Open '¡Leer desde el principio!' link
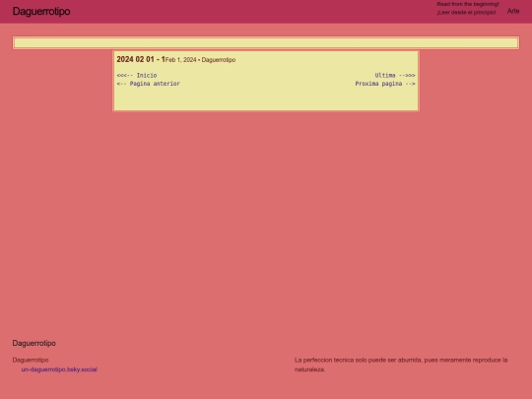This screenshot has width=532, height=399. pyautogui.click(x=466, y=13)
